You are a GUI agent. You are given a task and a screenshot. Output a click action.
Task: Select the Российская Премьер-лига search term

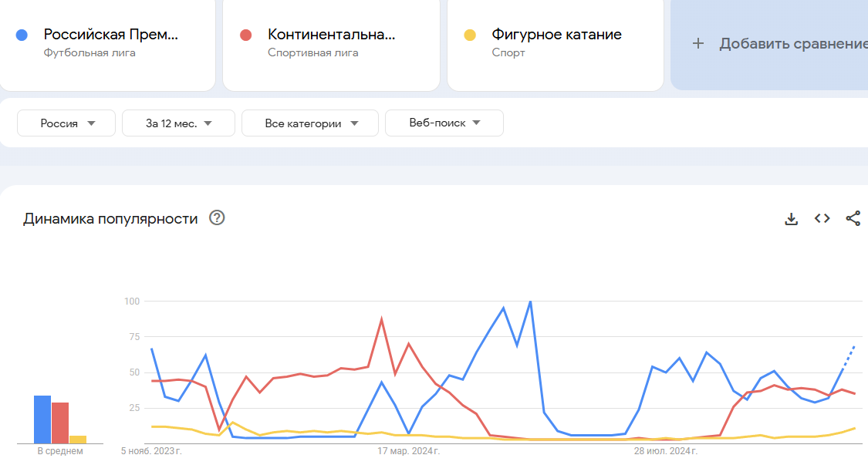[110, 35]
